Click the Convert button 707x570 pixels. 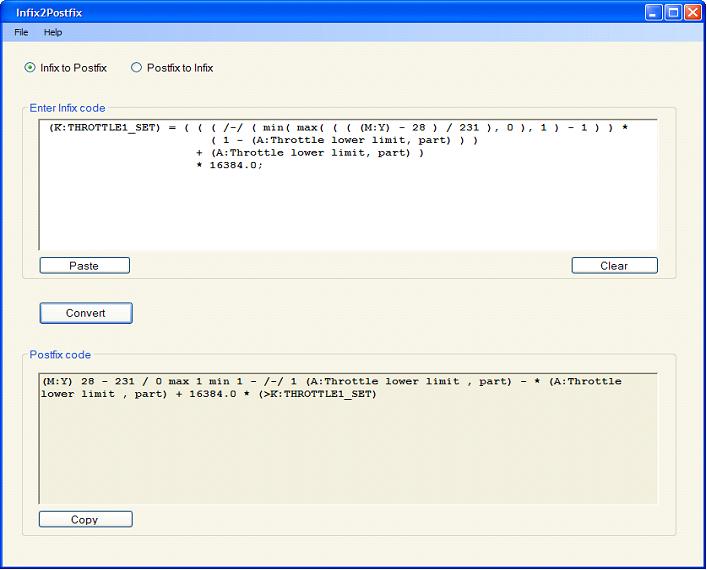click(86, 313)
